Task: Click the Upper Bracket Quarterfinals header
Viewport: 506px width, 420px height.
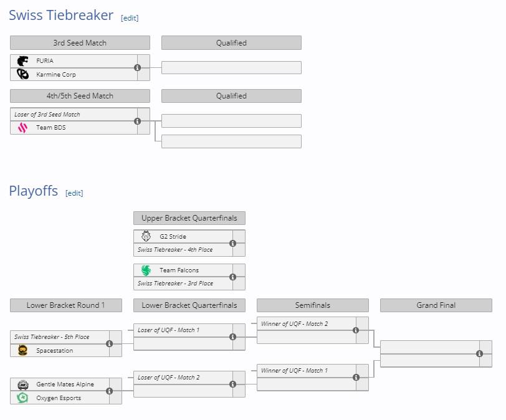Action: coord(189,218)
